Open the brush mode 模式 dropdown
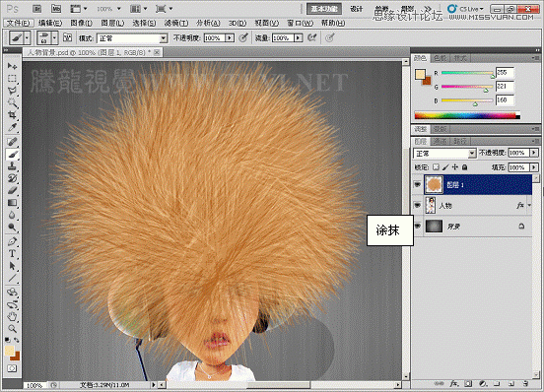 click(x=132, y=38)
